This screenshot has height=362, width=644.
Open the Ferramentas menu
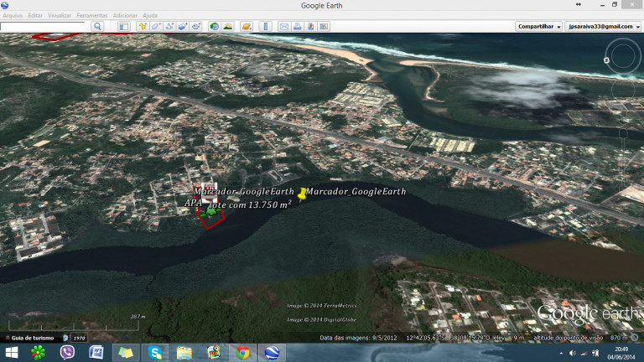pyautogui.click(x=92, y=15)
